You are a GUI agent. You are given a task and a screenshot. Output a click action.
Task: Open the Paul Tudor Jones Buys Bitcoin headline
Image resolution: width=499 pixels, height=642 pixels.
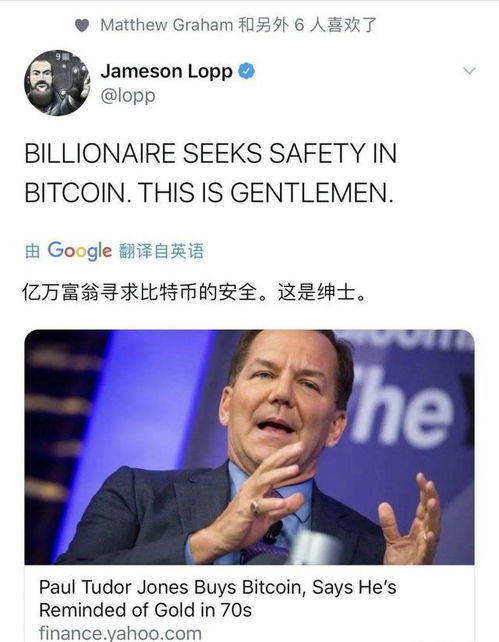(x=218, y=598)
